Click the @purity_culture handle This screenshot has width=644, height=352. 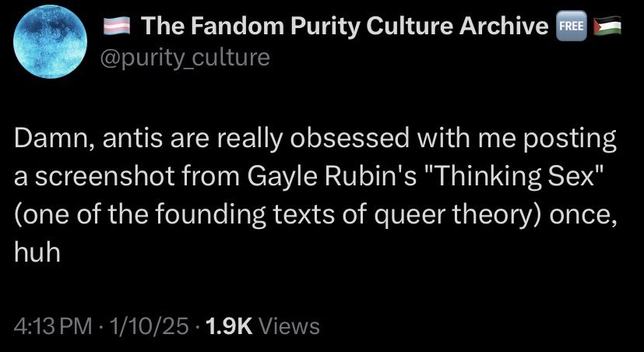tap(186, 58)
